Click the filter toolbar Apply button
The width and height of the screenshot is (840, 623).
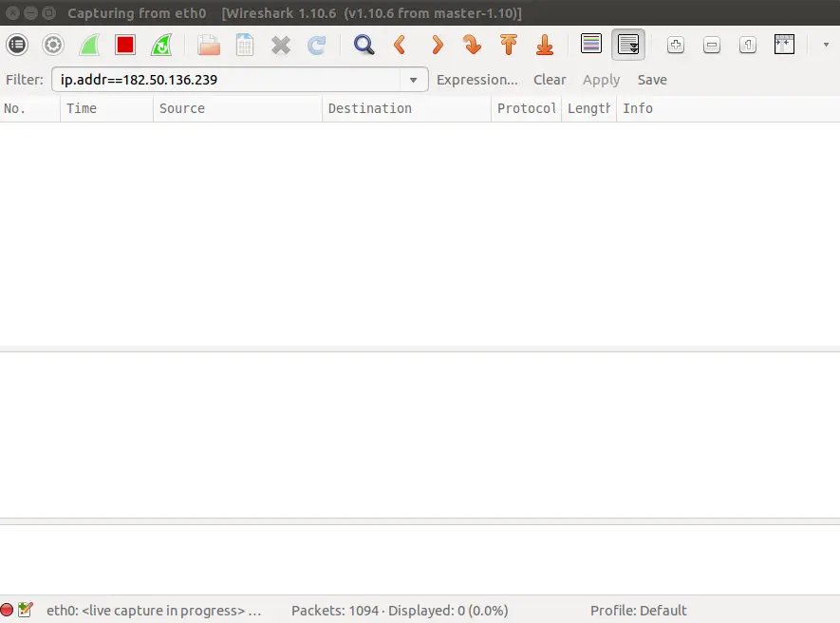click(601, 80)
